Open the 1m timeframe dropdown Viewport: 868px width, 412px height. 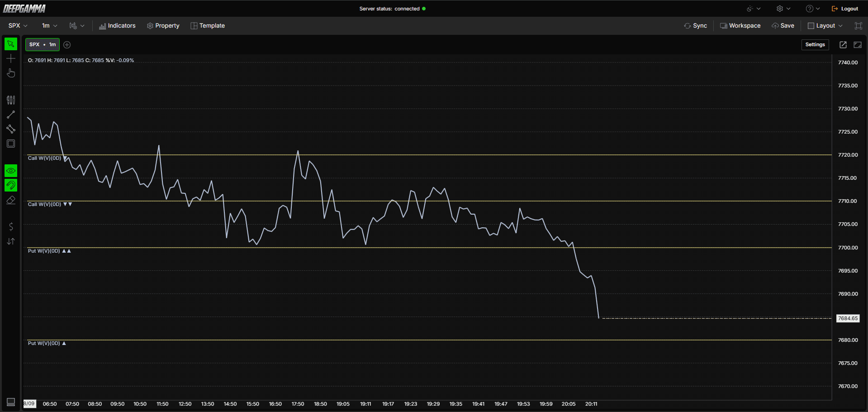pos(49,26)
